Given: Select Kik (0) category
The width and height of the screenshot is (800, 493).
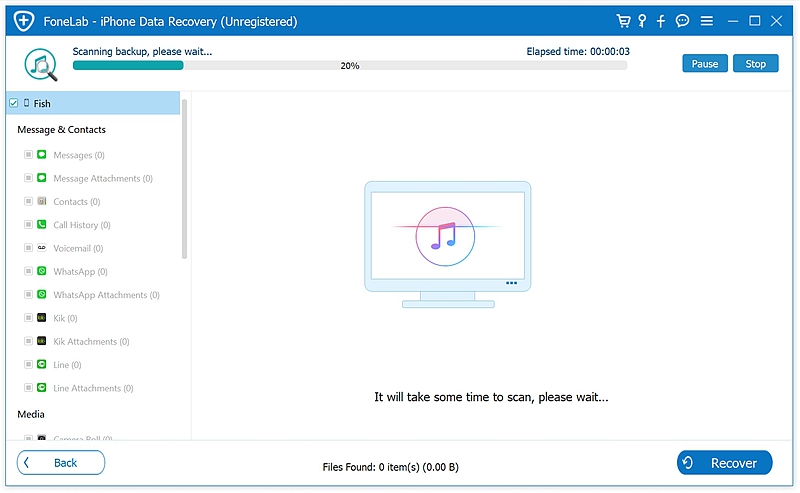Looking at the screenshot, I should (x=65, y=318).
